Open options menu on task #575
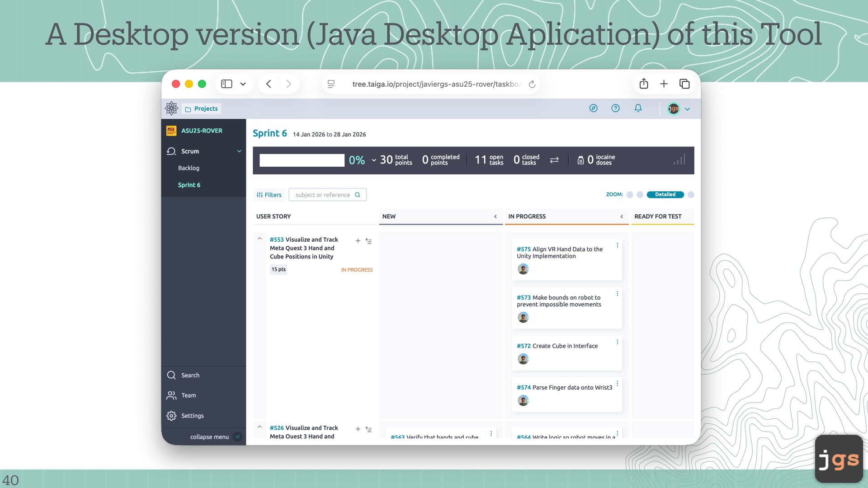Image resolution: width=868 pixels, height=488 pixels. 617,245
